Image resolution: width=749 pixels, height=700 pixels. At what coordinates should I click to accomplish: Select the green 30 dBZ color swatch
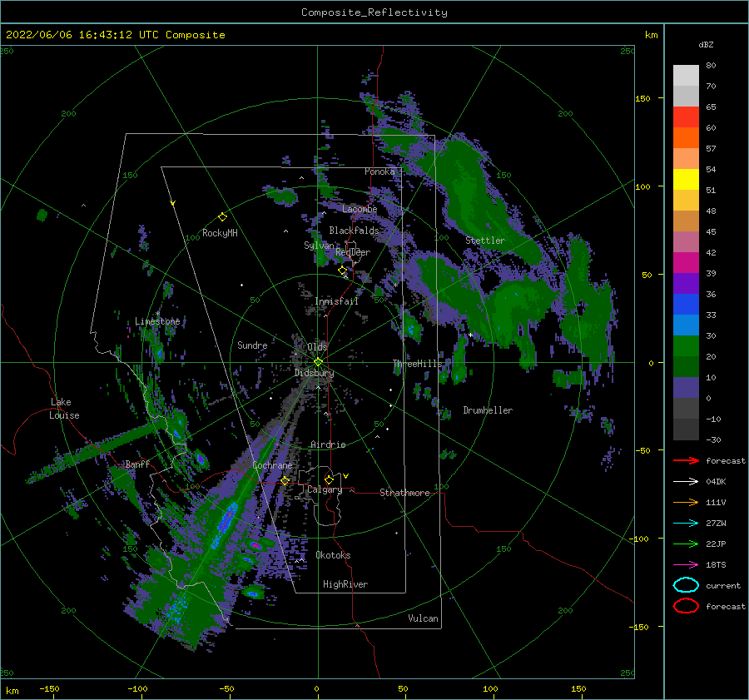686,345
